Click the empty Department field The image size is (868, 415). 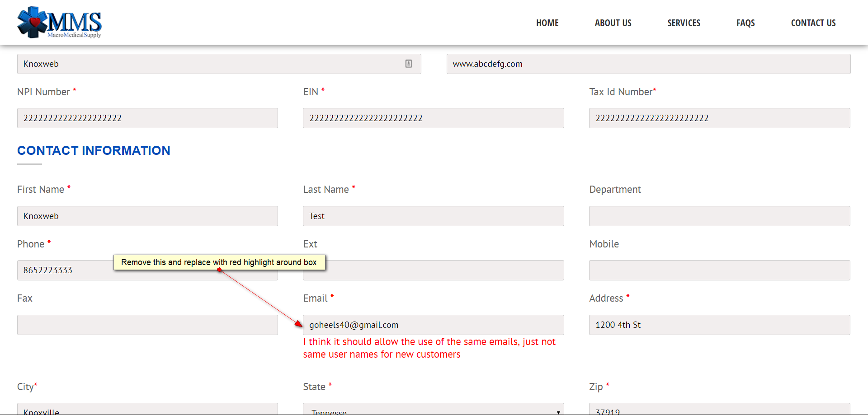coord(719,216)
